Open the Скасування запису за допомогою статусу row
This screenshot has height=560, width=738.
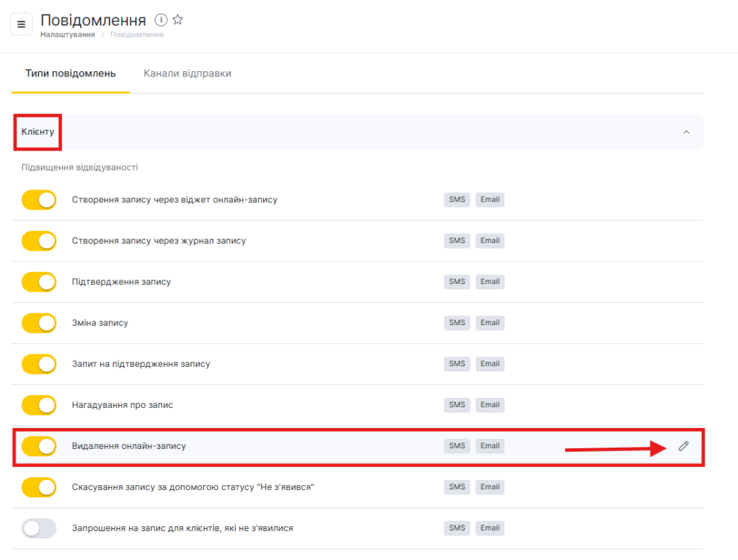(x=193, y=487)
